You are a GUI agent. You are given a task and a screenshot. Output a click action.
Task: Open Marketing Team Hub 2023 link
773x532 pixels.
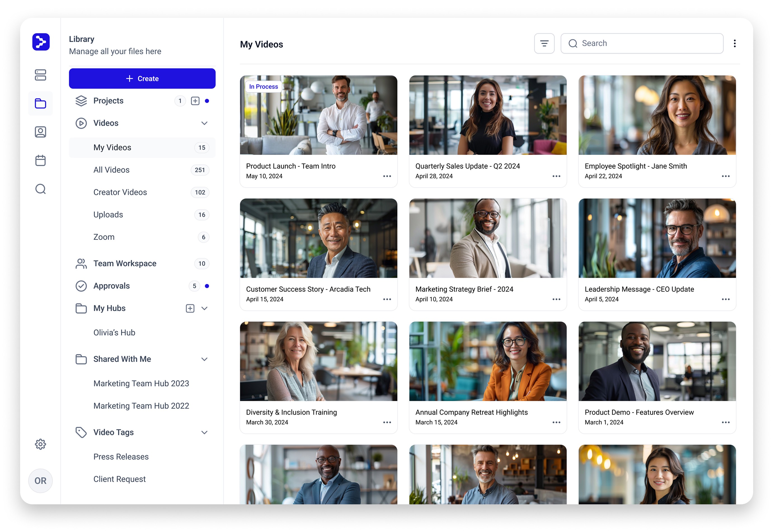coord(141,383)
